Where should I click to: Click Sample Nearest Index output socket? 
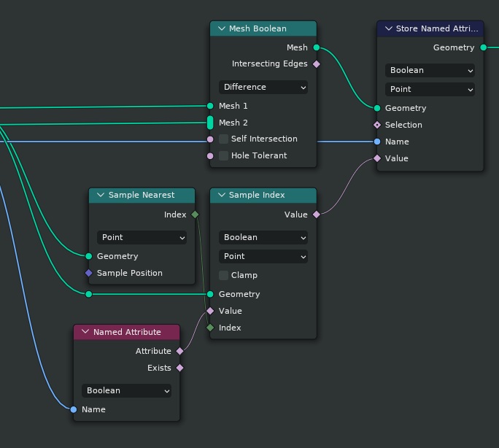[195, 215]
